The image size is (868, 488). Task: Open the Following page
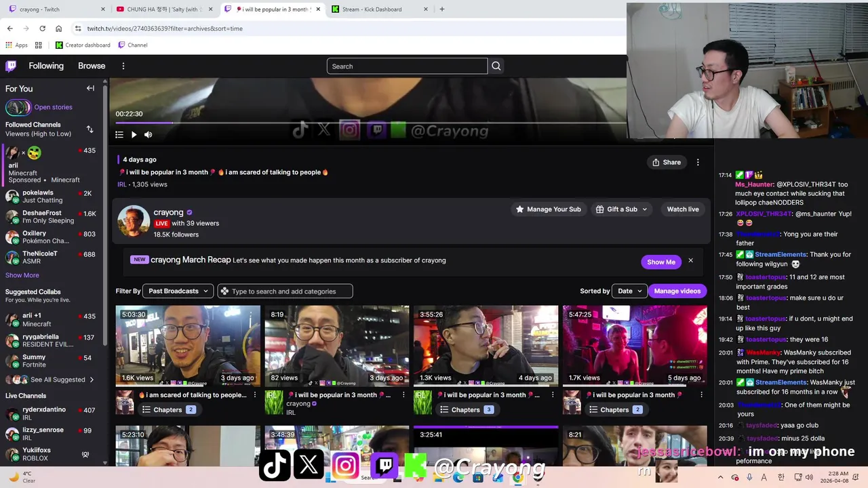coord(46,66)
